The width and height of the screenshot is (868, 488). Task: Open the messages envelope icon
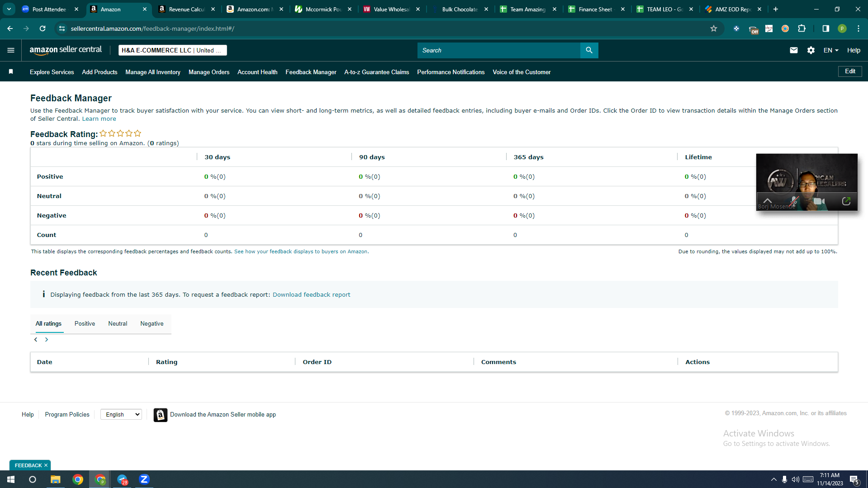(793, 50)
